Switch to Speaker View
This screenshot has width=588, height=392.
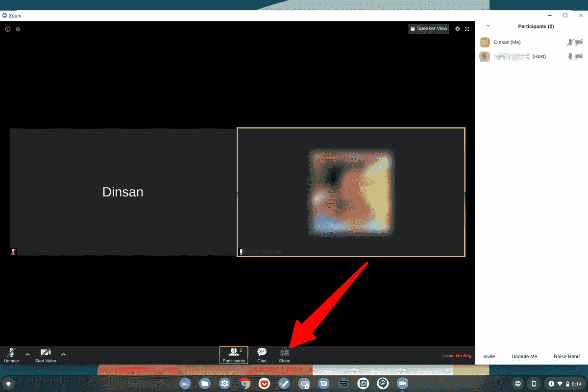coord(429,28)
